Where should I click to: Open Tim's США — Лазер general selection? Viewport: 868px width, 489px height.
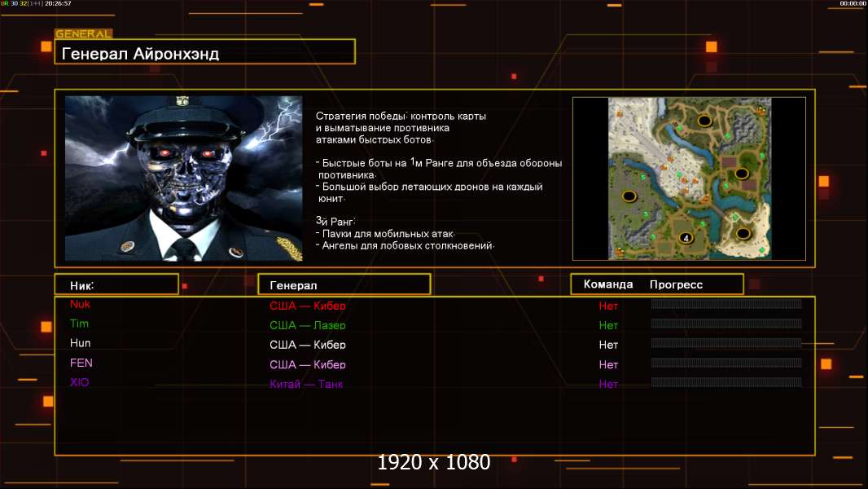coord(308,325)
